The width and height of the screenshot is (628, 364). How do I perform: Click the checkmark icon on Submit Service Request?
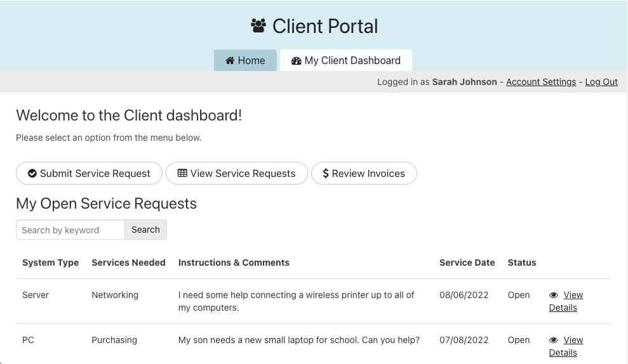32,173
